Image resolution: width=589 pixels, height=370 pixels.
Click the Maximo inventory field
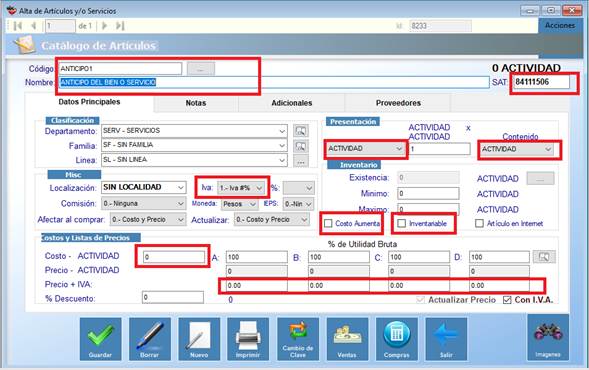pyautogui.click(x=428, y=209)
